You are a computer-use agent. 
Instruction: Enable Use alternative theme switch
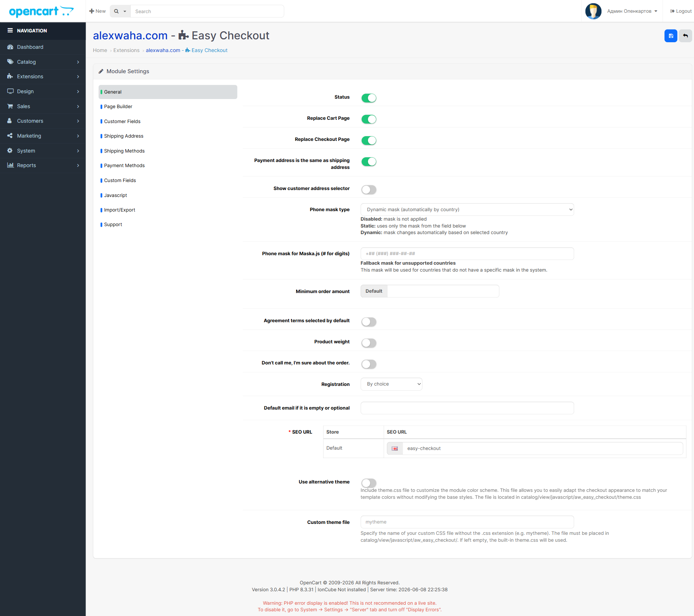click(369, 483)
